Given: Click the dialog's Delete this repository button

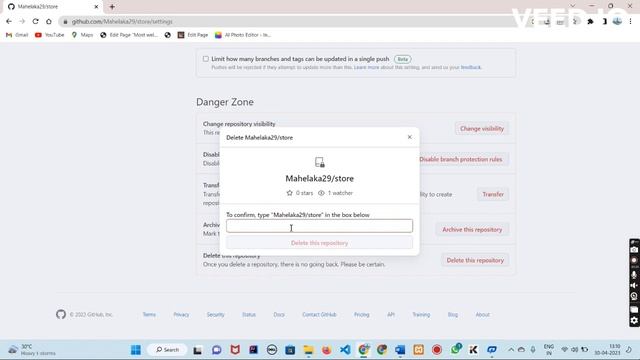Looking at the screenshot, I should click(319, 243).
